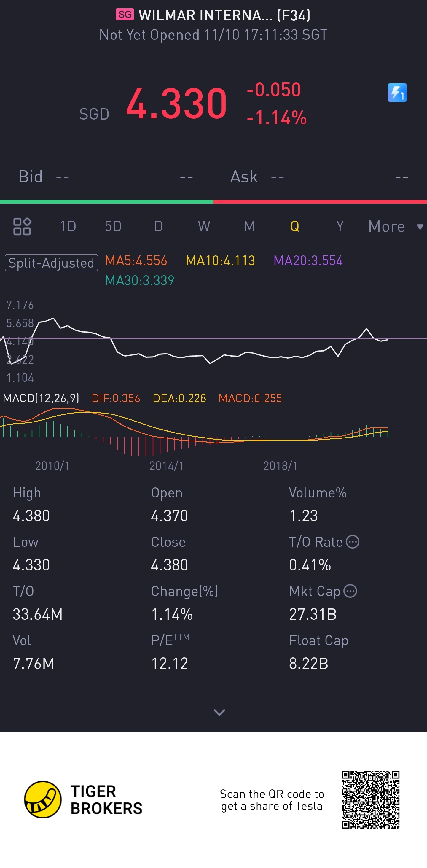This screenshot has height=868, width=427.
Task: Tap the T/O Rate info icon
Action: (353, 542)
